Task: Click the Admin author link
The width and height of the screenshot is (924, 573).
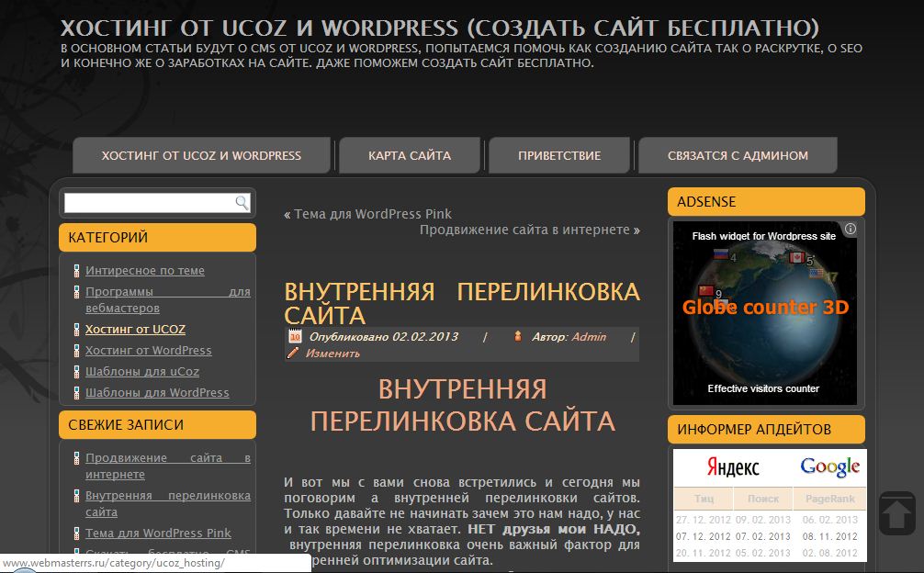Action: (589, 336)
